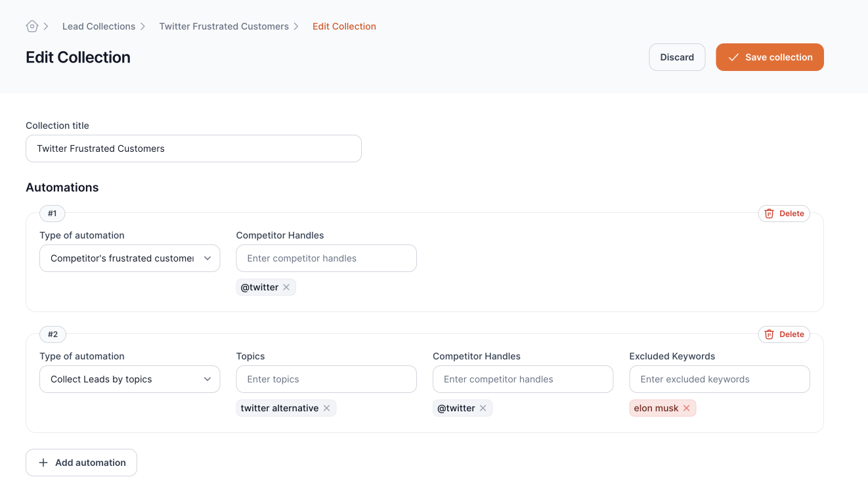The width and height of the screenshot is (868, 502).
Task: Click the home icon in breadcrumb
Action: point(32,26)
